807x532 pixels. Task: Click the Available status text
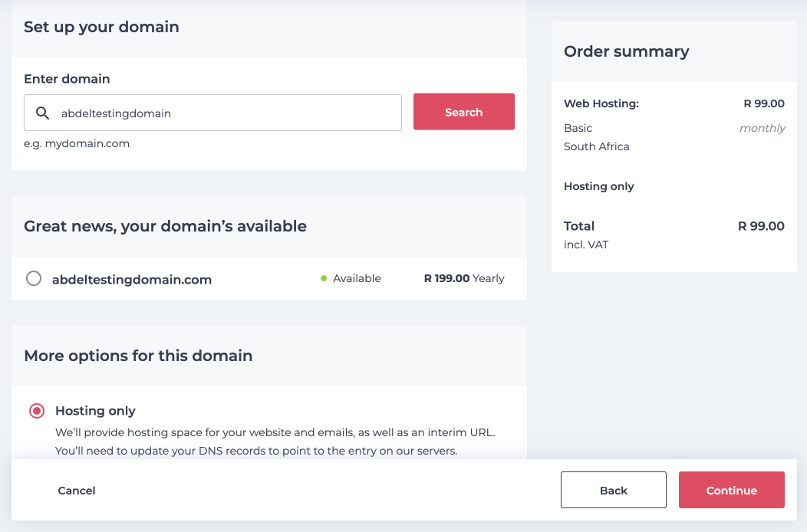(x=357, y=278)
